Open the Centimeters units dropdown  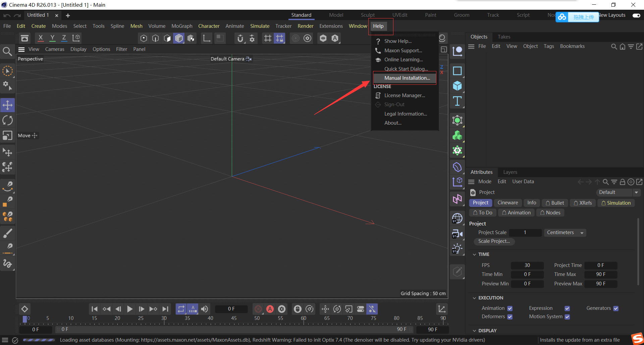565,232
